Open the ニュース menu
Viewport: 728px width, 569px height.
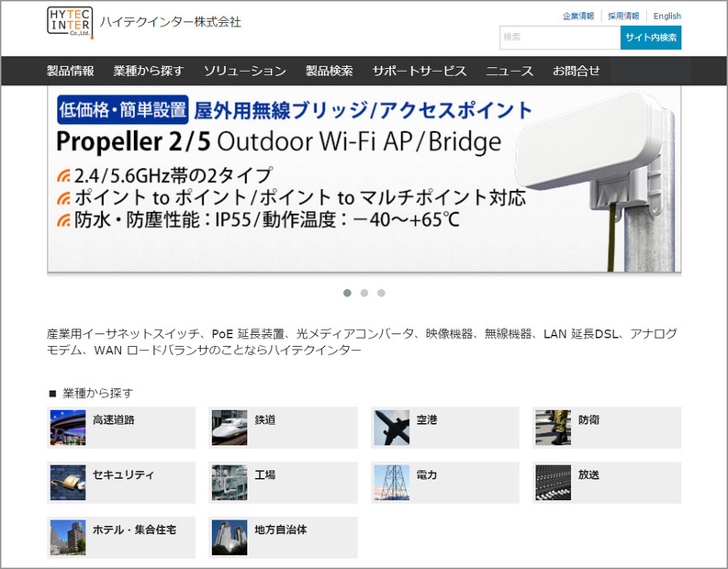point(510,71)
